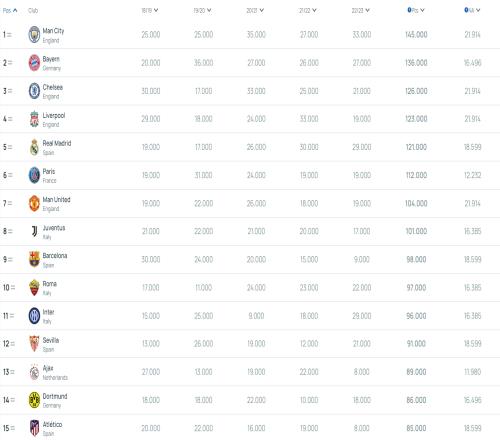Sort table by the 19/20 season column
The image size is (500, 440).
pyautogui.click(x=202, y=10)
